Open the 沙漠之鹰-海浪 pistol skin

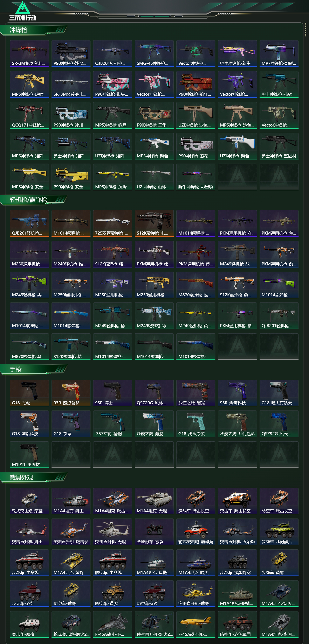154,424
